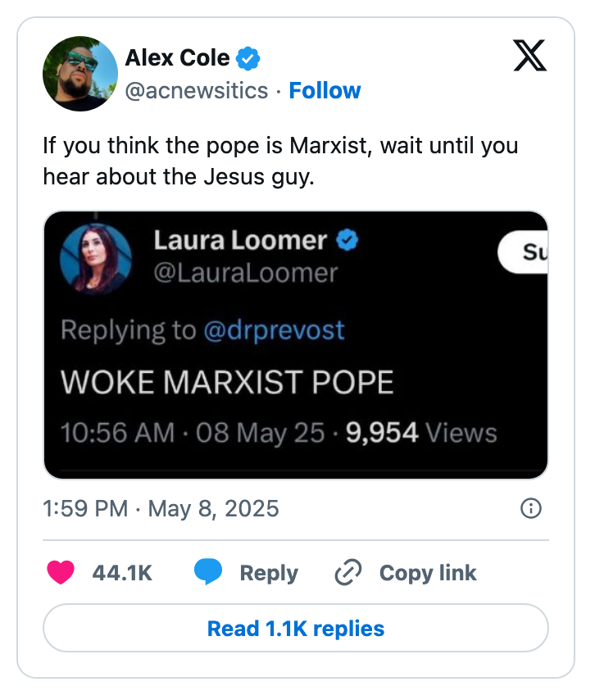Click the Alex Cole display name

pos(177,58)
